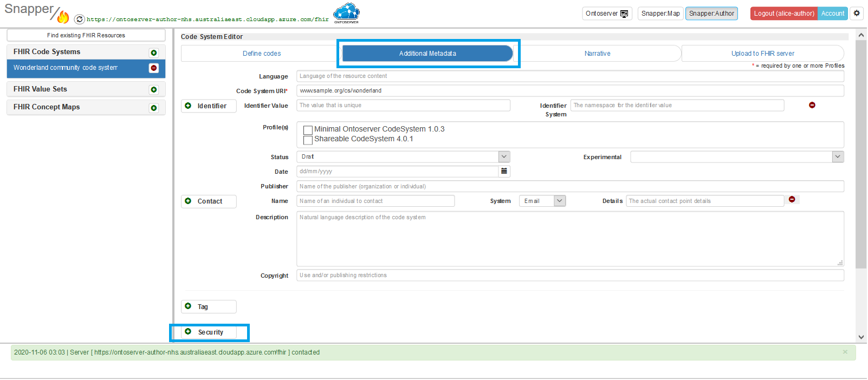
Task: Open Snapper:Author from the top bar
Action: click(711, 14)
